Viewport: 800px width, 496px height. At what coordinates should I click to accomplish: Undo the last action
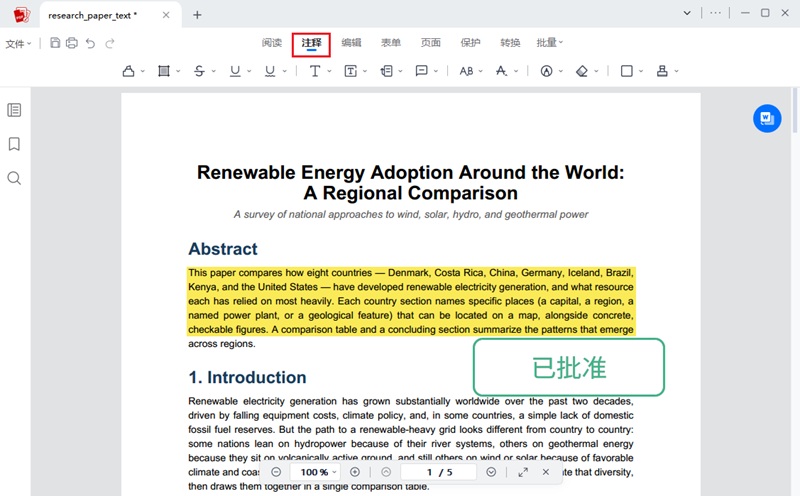point(90,43)
